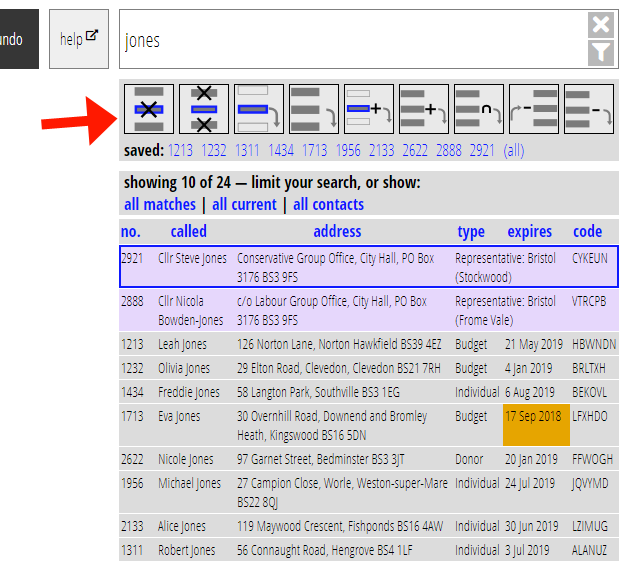
Task: Select Michael Jones in results
Action: 369,493
